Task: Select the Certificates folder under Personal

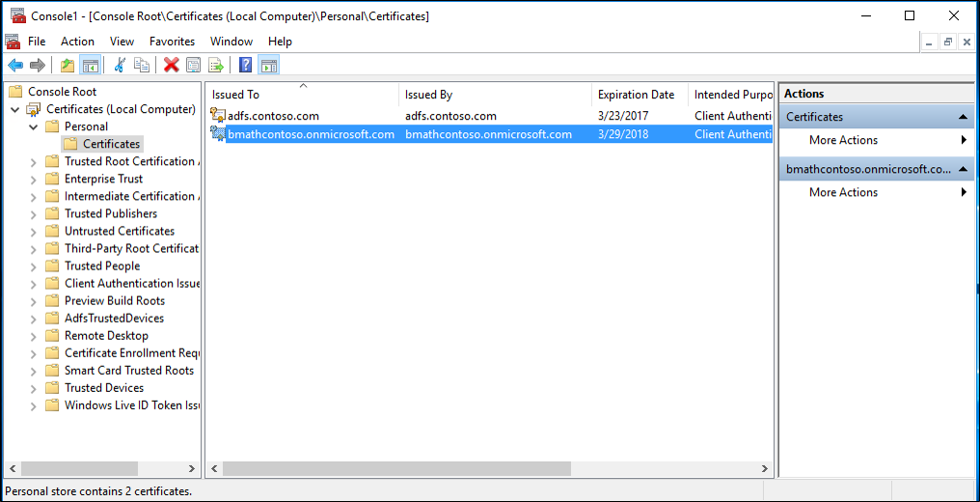Action: 102,144
